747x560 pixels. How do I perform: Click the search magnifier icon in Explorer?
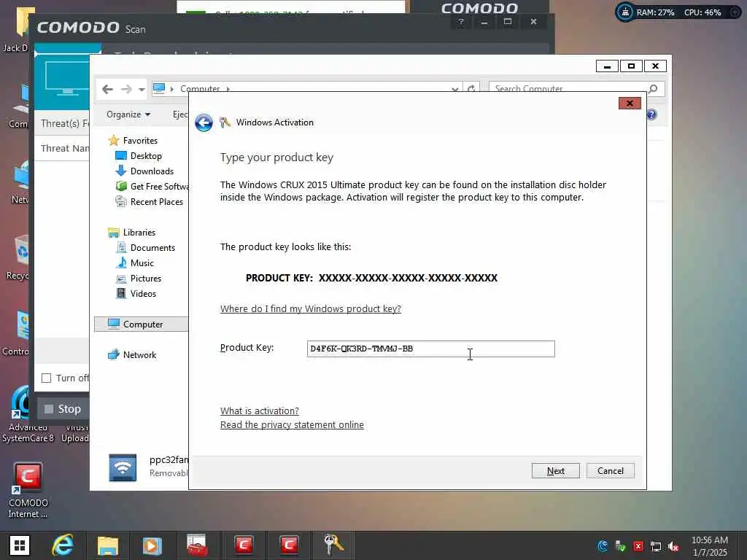pos(653,88)
